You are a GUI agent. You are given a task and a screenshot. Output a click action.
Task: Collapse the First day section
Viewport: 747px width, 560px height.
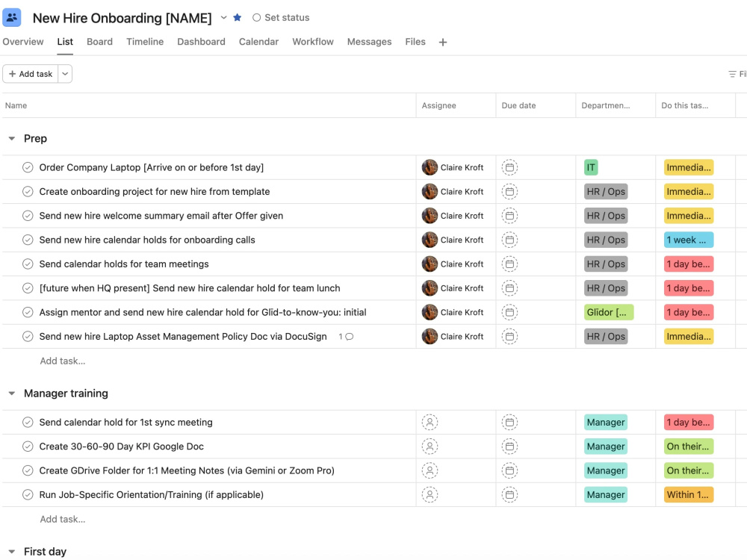click(x=12, y=552)
